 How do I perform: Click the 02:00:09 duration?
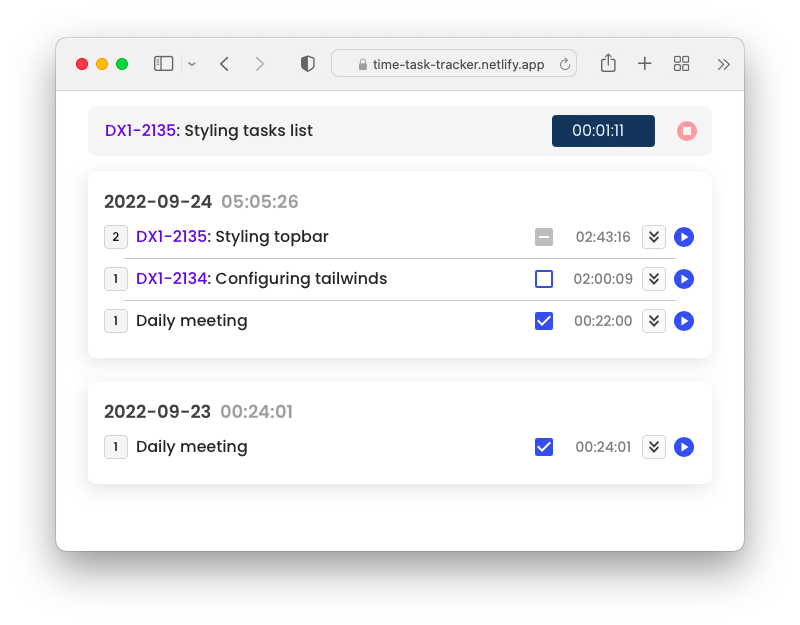(x=603, y=279)
